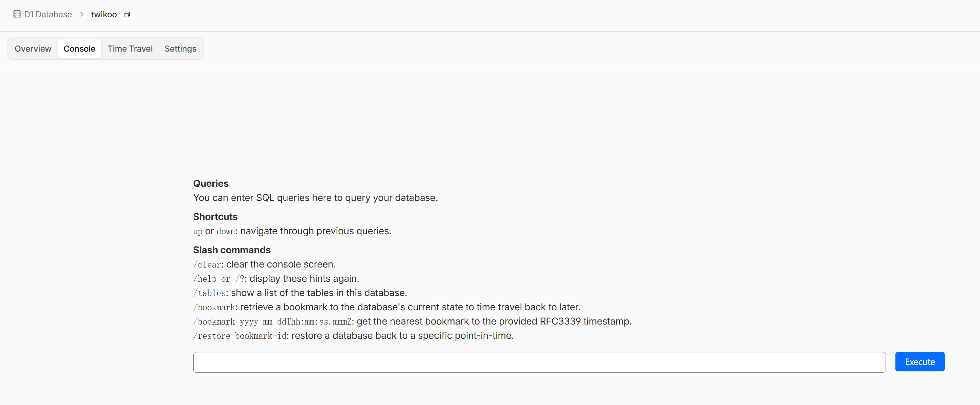Go back to D1 Database breadcrumb link

pyautogui.click(x=48, y=15)
